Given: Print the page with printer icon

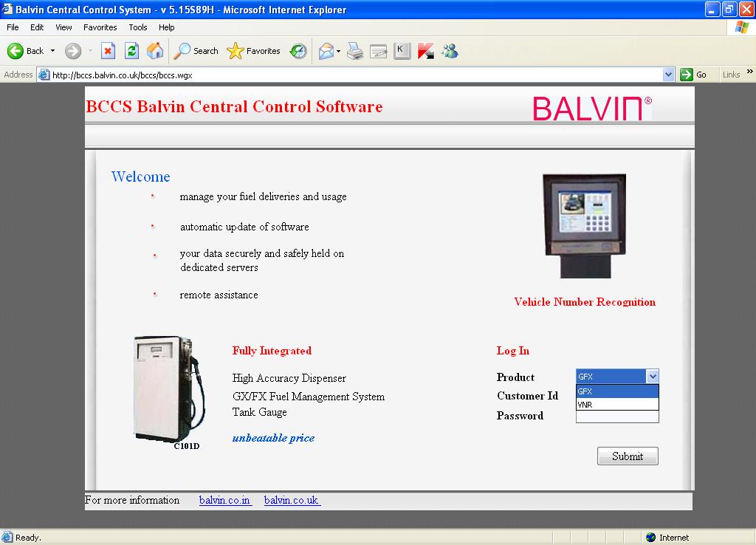Looking at the screenshot, I should [355, 51].
